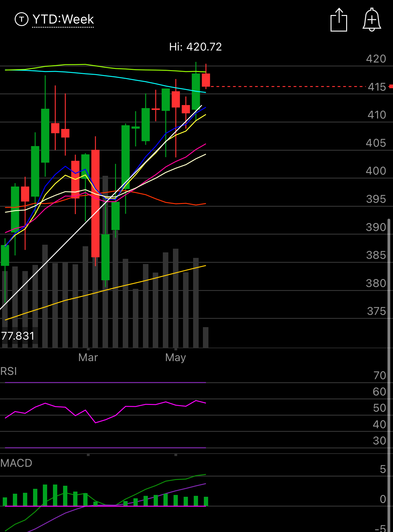Select the latest red weekly candle

pos(206,80)
